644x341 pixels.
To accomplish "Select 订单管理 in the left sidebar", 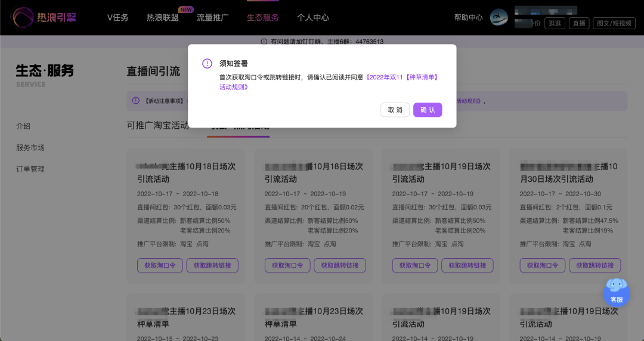I will pos(30,169).
